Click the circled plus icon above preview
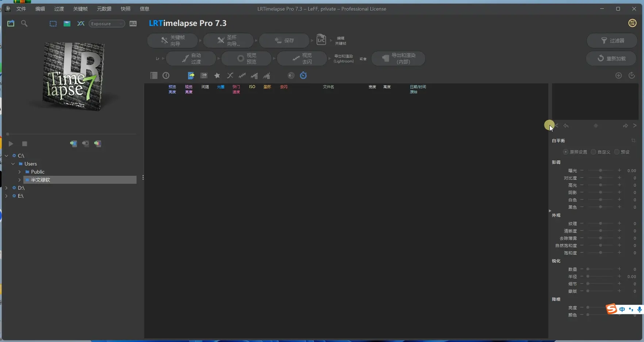 [x=618, y=76]
